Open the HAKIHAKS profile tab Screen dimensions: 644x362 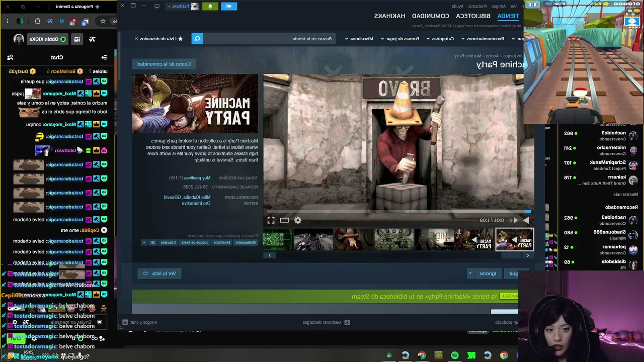pyautogui.click(x=390, y=16)
